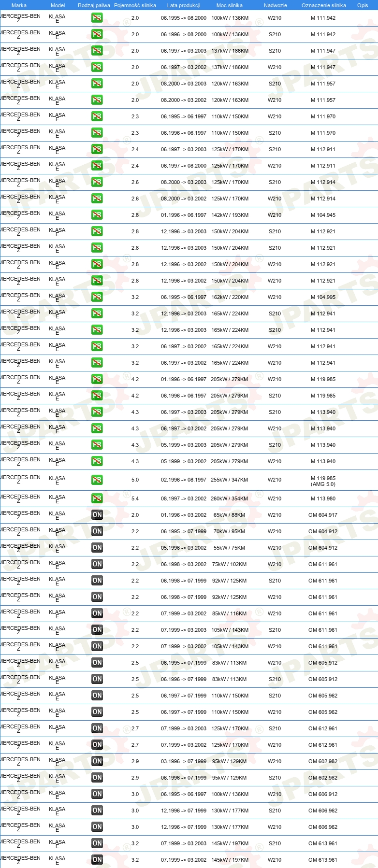Image resolution: width=378 pixels, height=868 pixels.
Task: Click W210 body in M 104.945 row
Action: coord(275,215)
